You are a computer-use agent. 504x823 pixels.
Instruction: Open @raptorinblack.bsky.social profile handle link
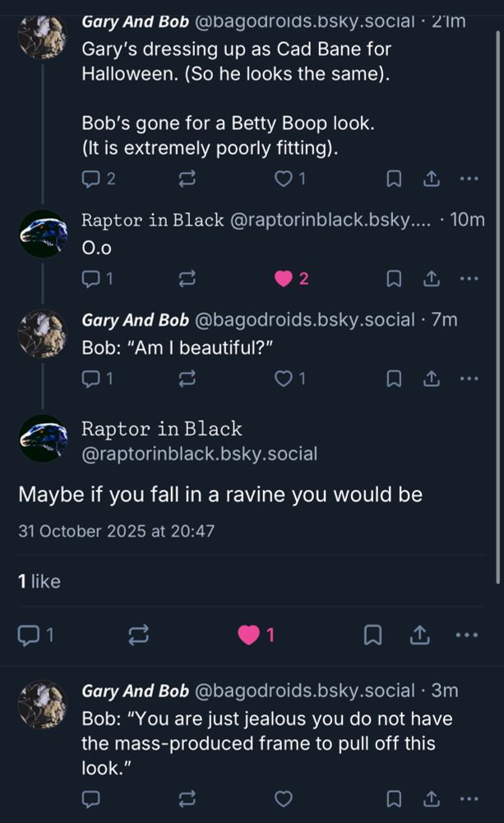tap(199, 453)
